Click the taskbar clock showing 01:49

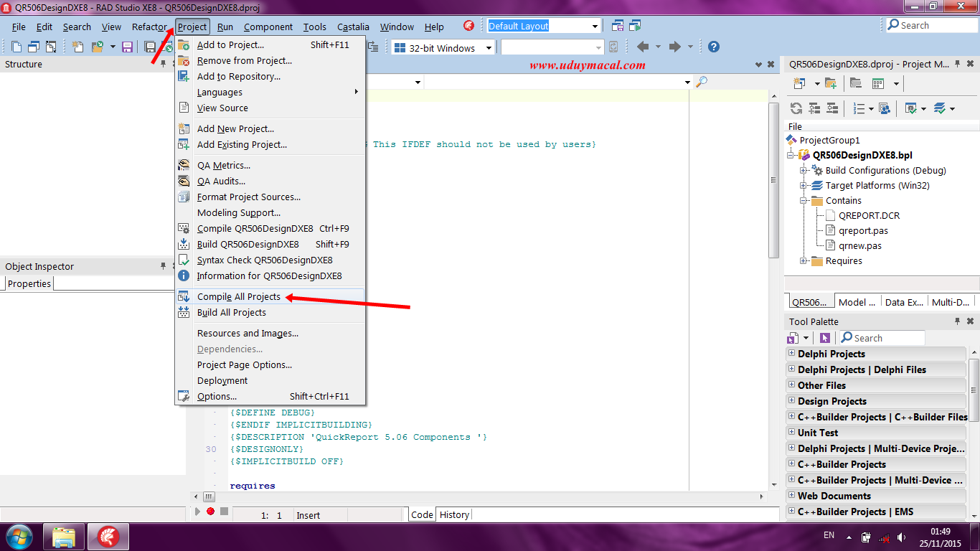coord(941,531)
